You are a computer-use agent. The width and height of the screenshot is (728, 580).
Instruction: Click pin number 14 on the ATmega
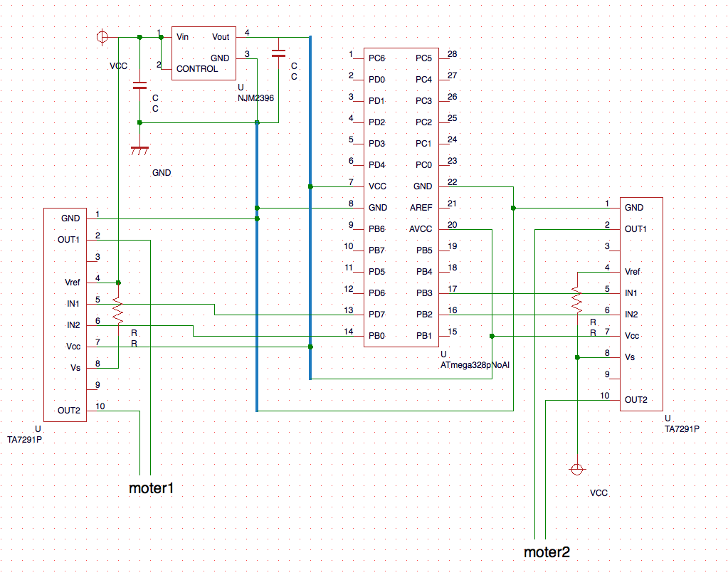click(349, 332)
